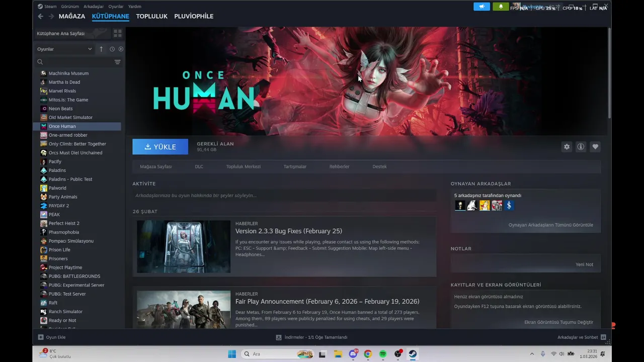Open the Oyunlar category dropdown

tap(64, 49)
